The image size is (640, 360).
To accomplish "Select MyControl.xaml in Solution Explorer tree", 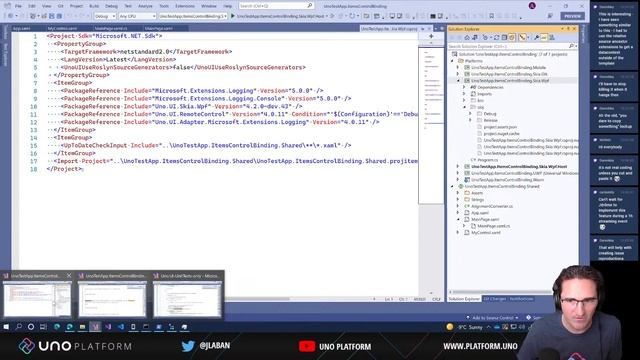I will 486,232.
